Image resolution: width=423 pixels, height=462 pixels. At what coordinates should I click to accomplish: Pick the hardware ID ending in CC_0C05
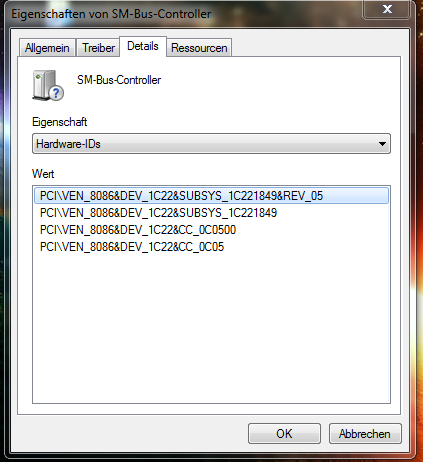pos(132,247)
